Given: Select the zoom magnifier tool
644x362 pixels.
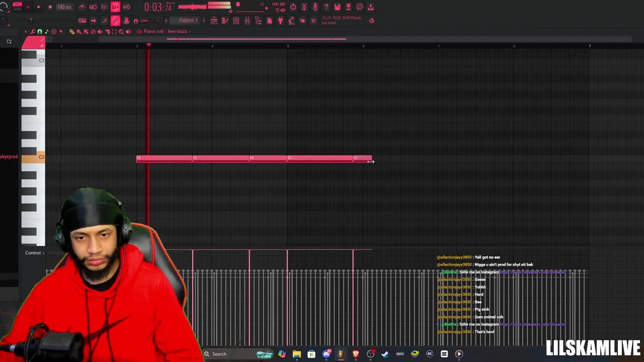Looking at the screenshot, I should 121,32.
